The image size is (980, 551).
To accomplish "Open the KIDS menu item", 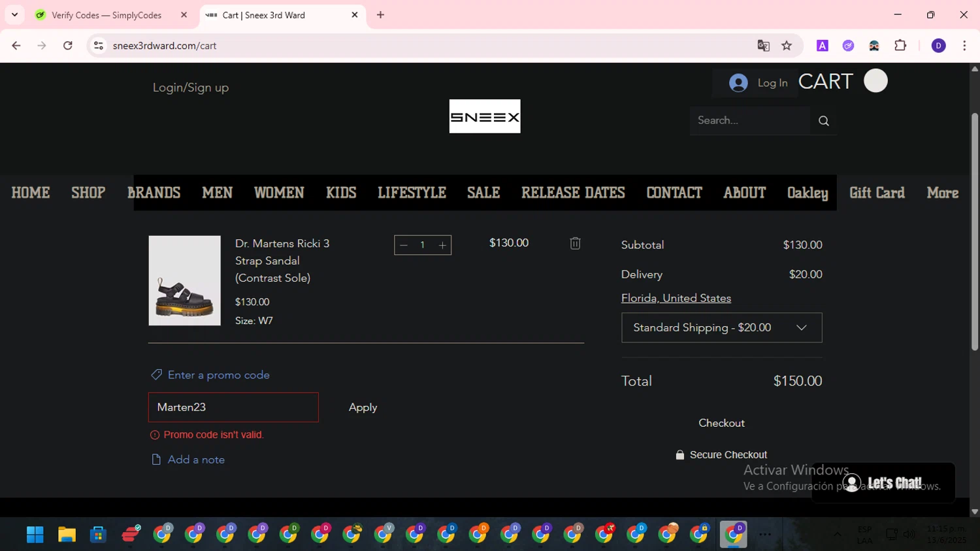I will pyautogui.click(x=341, y=193).
